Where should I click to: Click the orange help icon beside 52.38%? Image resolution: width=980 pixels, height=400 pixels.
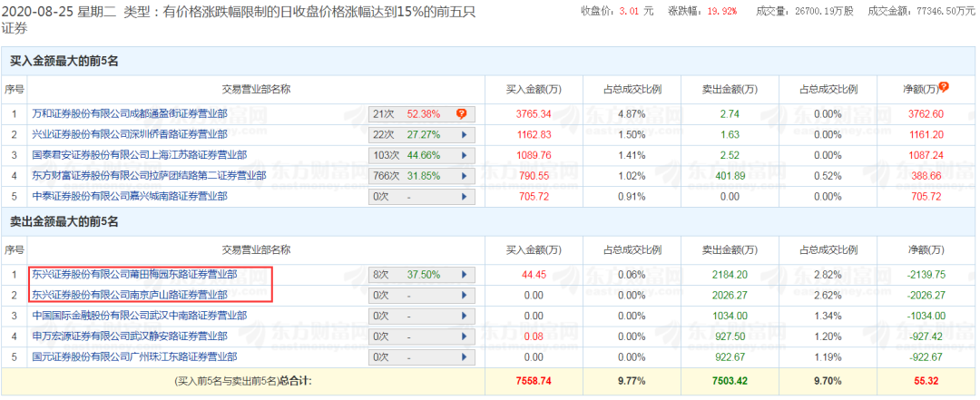pyautogui.click(x=462, y=114)
